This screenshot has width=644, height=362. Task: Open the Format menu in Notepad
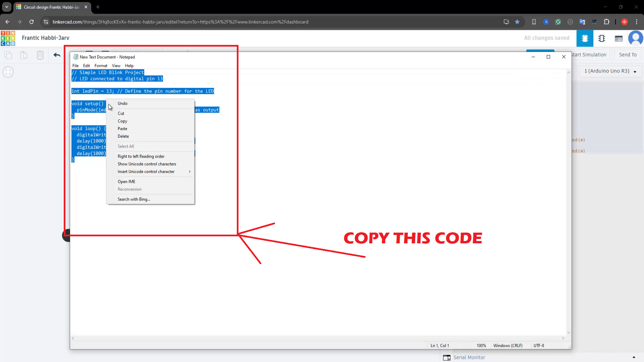[x=101, y=66]
